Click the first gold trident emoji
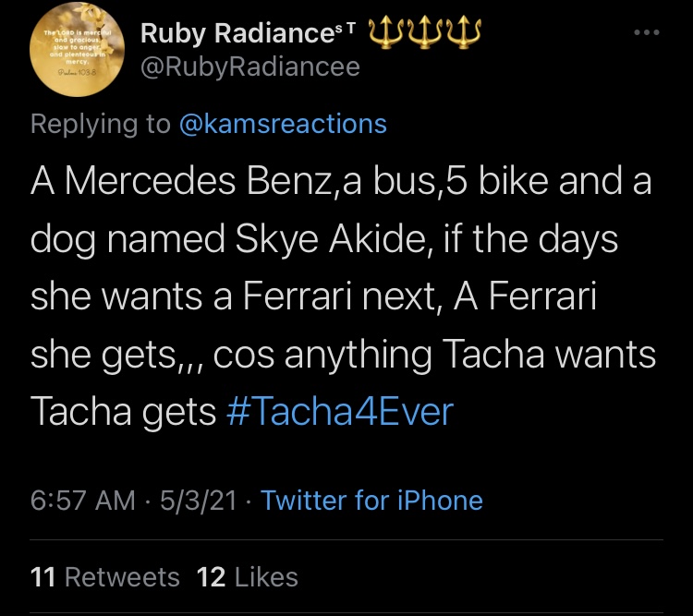Image resolution: width=693 pixels, height=616 pixels. 387,32
